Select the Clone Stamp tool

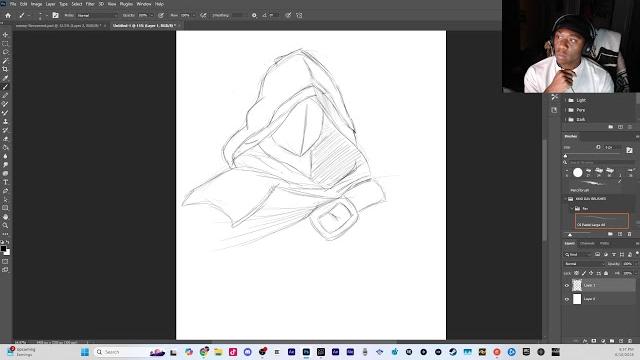tap(5, 122)
